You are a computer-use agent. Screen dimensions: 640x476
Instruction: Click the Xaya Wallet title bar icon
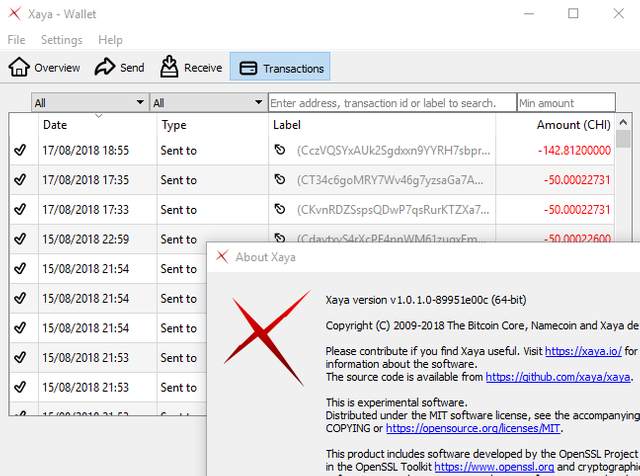pos(15,13)
